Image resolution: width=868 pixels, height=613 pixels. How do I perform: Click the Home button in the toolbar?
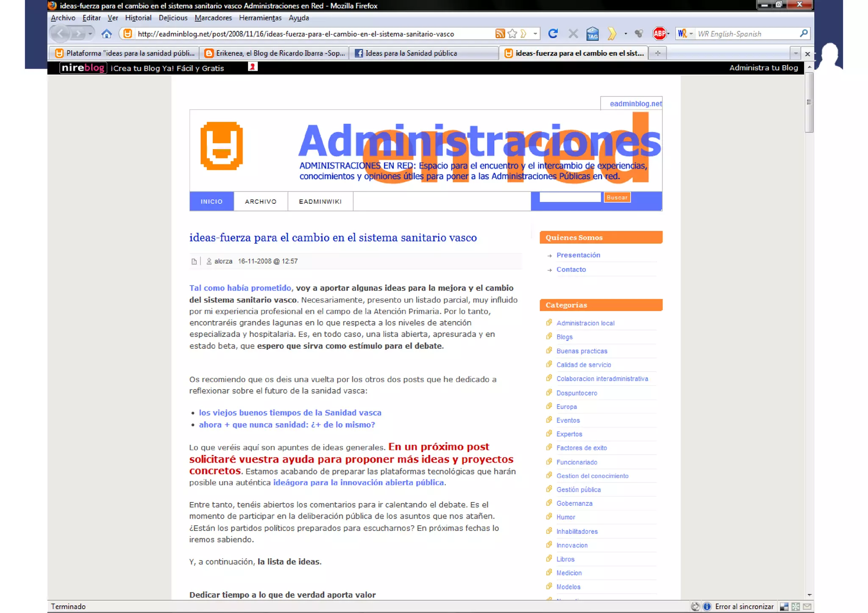pos(106,34)
